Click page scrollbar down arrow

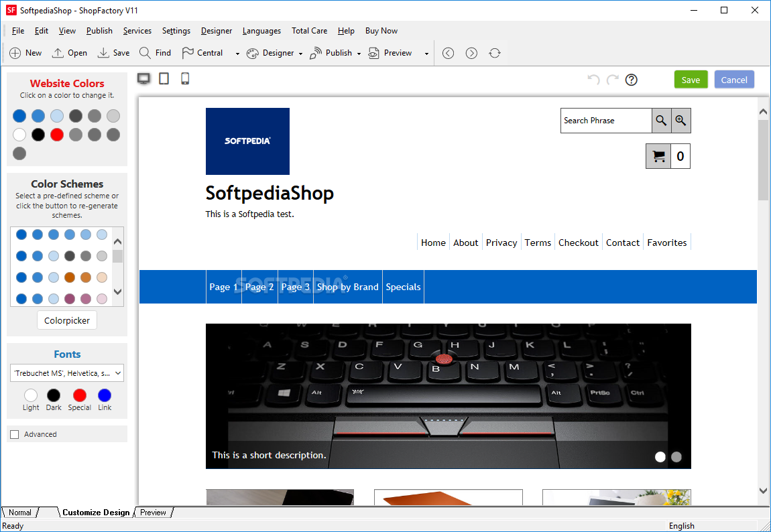pos(763,490)
